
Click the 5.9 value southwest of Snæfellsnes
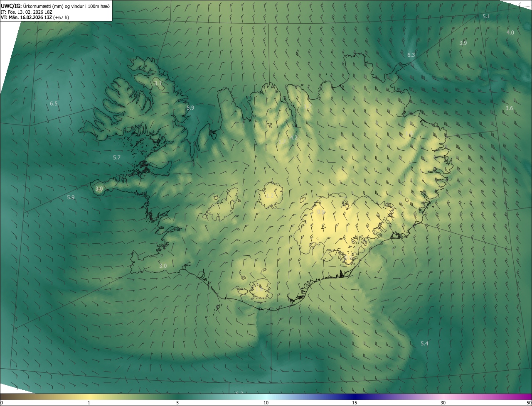coord(71,197)
